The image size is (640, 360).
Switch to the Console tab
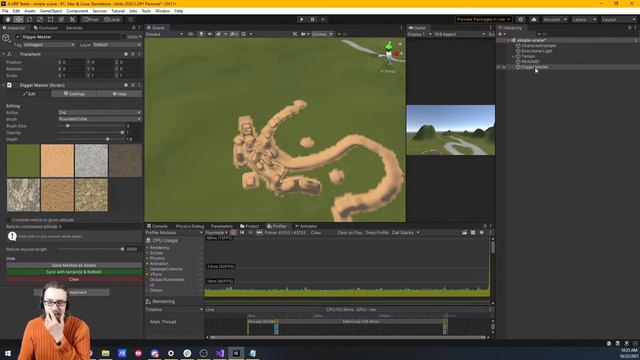tap(158, 226)
